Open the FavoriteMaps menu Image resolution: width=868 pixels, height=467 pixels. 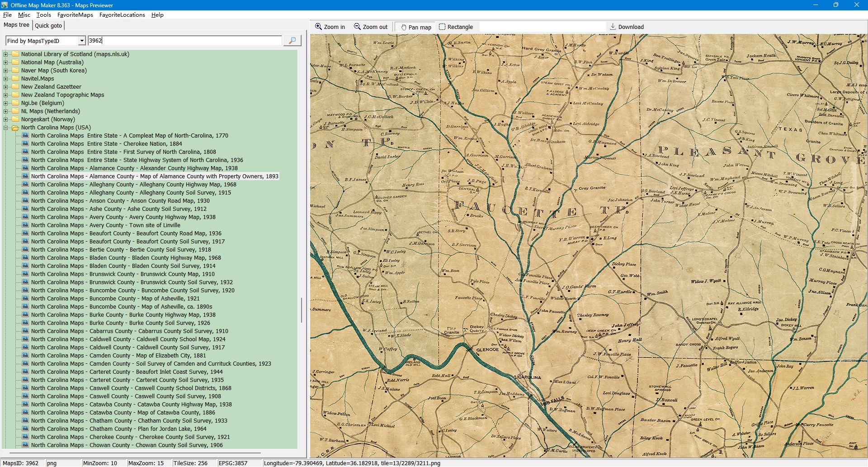pyautogui.click(x=75, y=15)
